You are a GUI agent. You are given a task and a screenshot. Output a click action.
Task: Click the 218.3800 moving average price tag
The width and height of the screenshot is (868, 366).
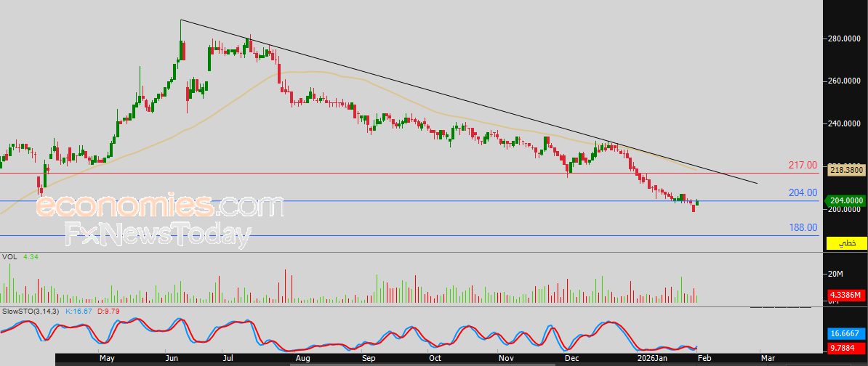coord(845,169)
